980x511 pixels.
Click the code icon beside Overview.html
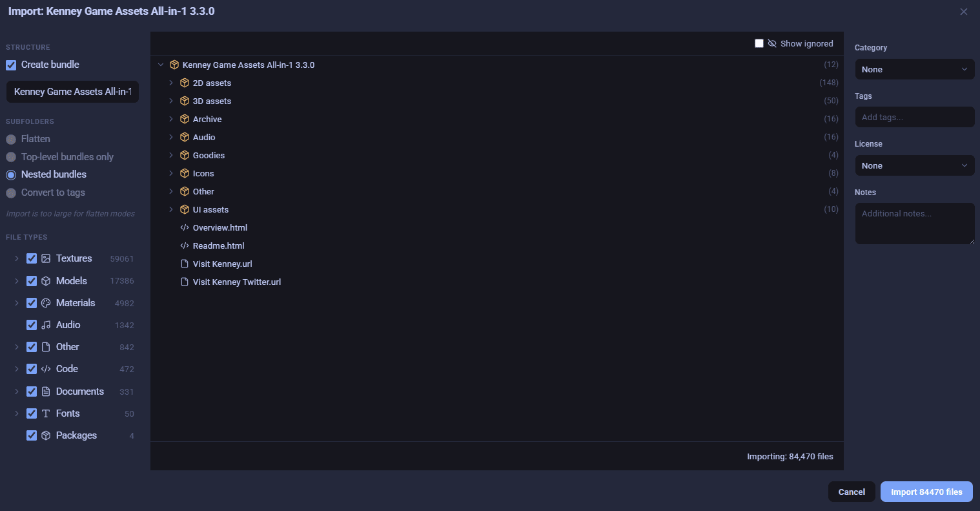click(185, 227)
